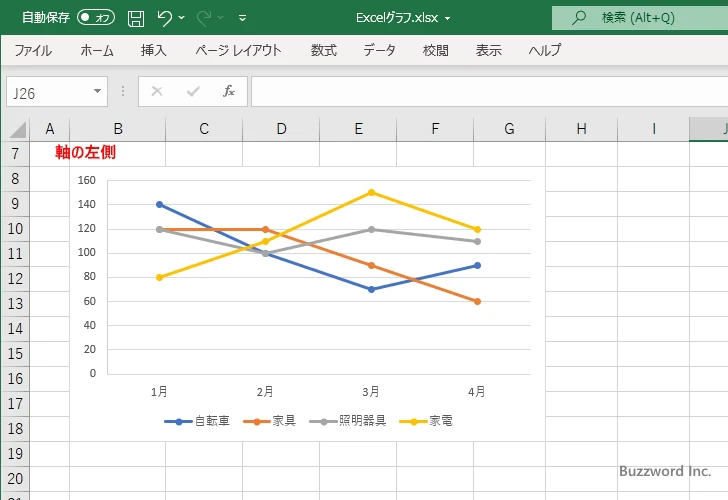The image size is (728, 500).
Task: Open the 校閲 tab
Action: pyautogui.click(x=436, y=50)
